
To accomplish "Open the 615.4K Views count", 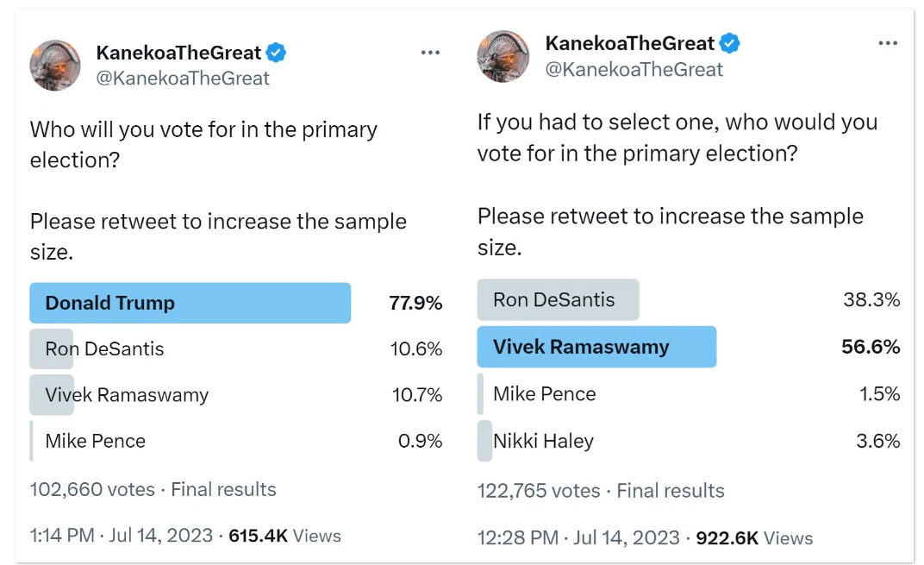I will click(x=284, y=536).
